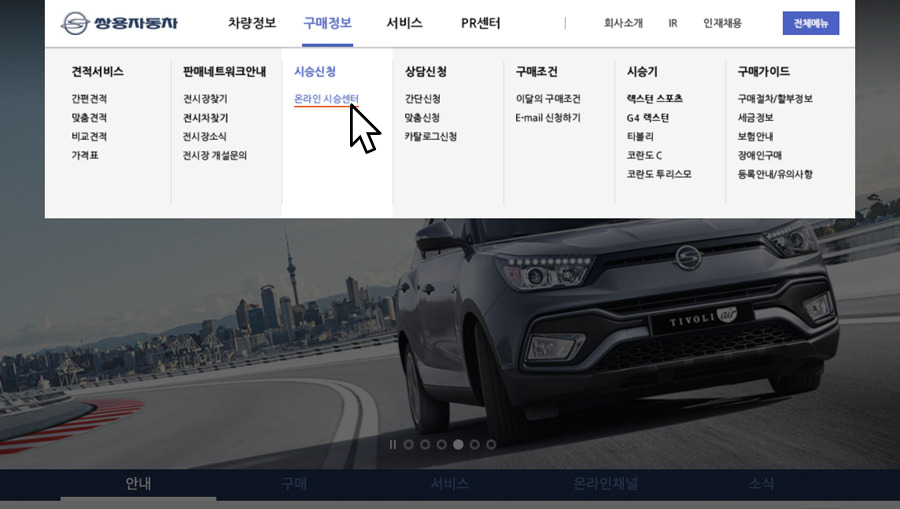This screenshot has height=509, width=900.
Task: Open 티볼리 review link
Action: (640, 137)
